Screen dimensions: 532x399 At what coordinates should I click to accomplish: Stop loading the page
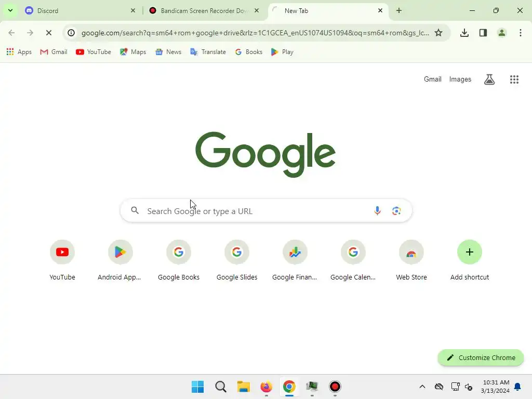coord(48,33)
